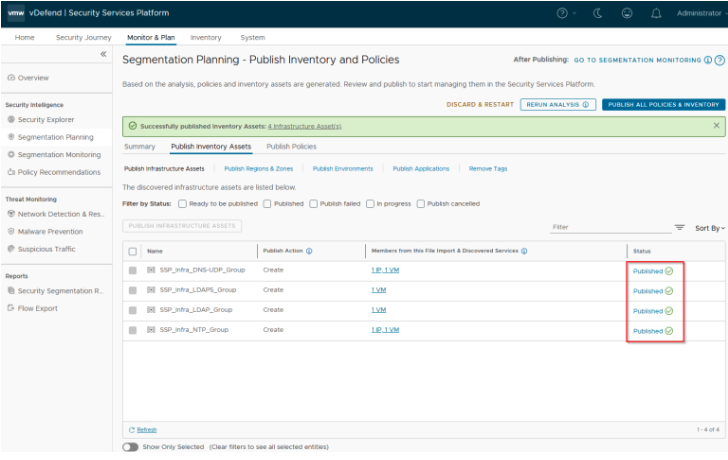Dismiss the green success banner
The width and height of the screenshot is (728, 460).
(716, 126)
